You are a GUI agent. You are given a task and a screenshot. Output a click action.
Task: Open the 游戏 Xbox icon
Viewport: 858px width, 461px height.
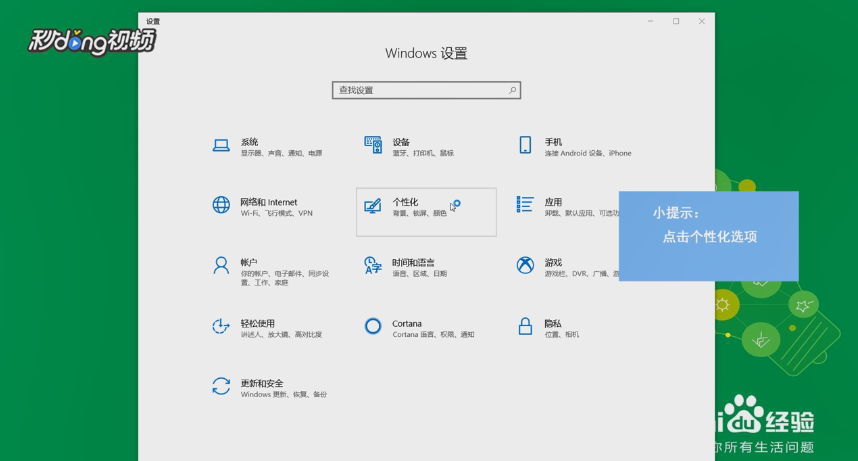tap(525, 266)
